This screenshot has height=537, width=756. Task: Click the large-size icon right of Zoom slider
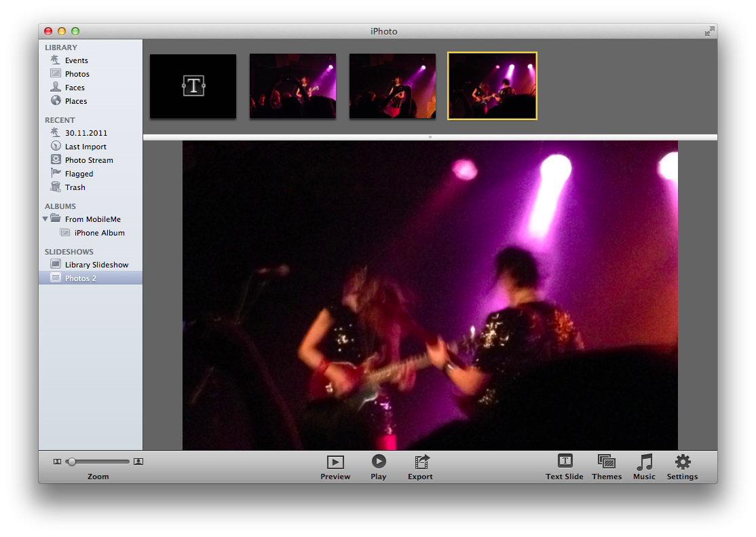(138, 462)
